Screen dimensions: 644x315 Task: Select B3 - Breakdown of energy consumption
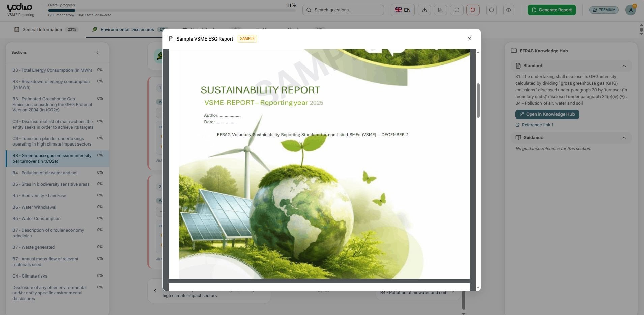click(x=57, y=84)
